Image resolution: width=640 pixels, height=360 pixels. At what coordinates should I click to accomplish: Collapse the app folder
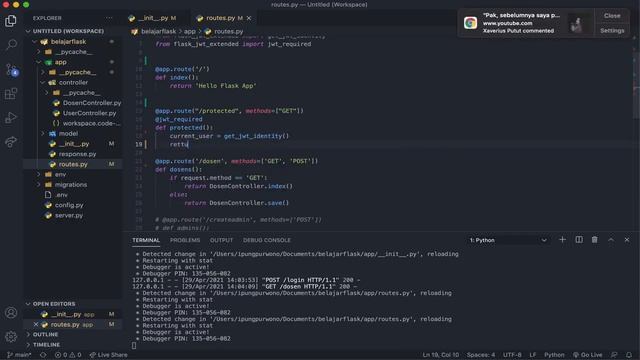click(x=60, y=62)
